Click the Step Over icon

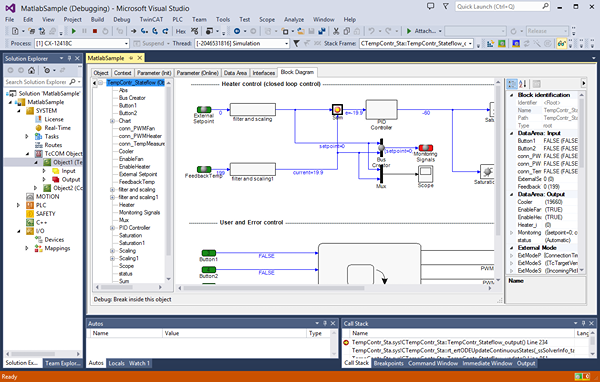pyautogui.click(x=155, y=31)
